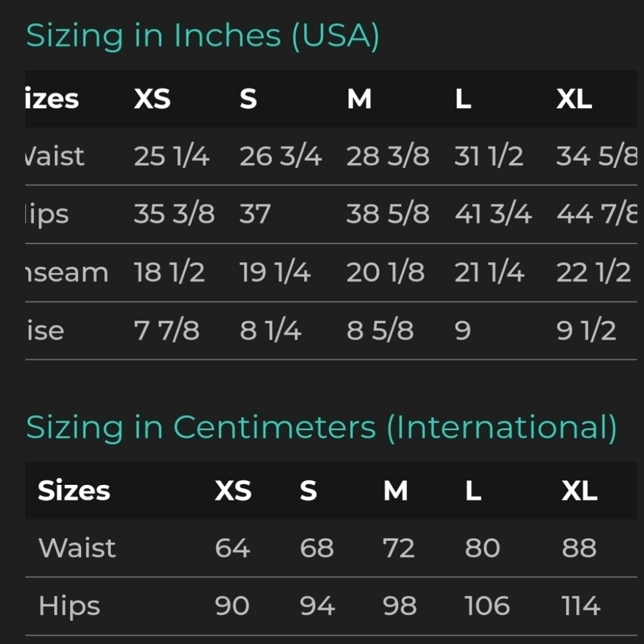Select the 41 3/4 hips measurement
The width and height of the screenshot is (644, 644).
[493, 214]
